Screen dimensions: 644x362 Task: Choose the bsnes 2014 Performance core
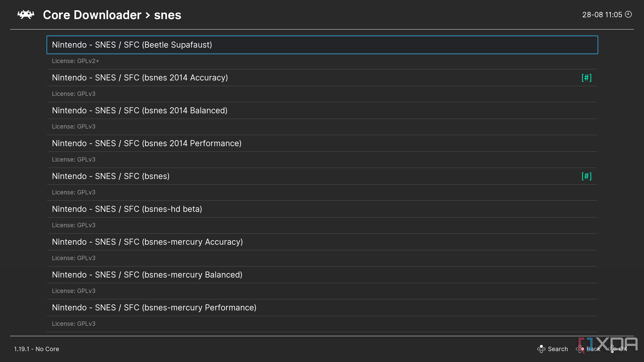[322, 143]
